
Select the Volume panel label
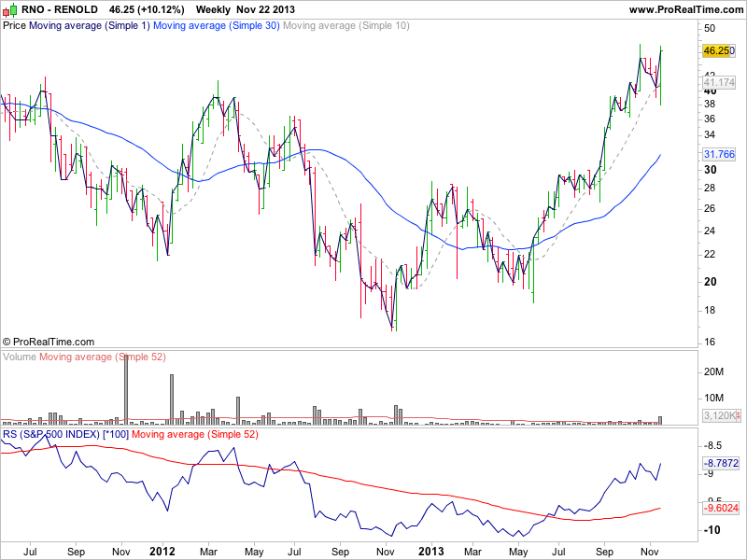pos(20,357)
